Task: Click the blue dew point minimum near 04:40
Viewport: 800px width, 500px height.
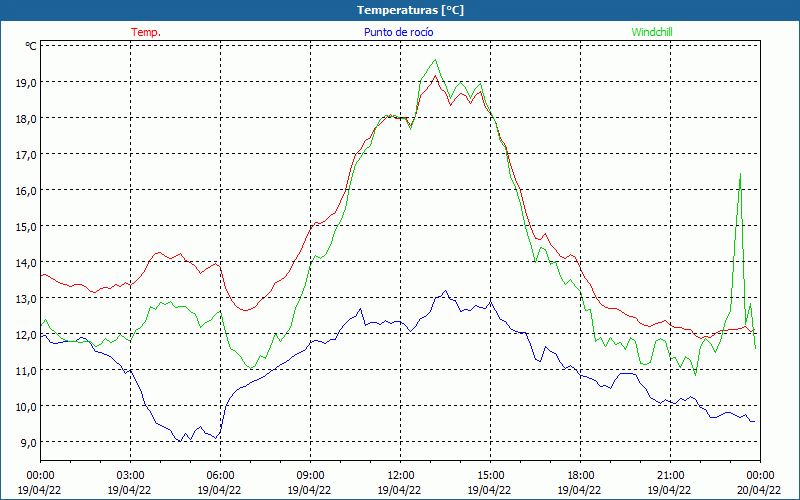Action: pyautogui.click(x=180, y=441)
